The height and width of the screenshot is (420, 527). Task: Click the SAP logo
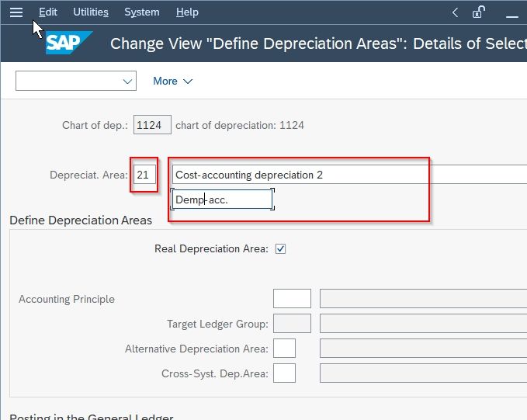[68, 43]
